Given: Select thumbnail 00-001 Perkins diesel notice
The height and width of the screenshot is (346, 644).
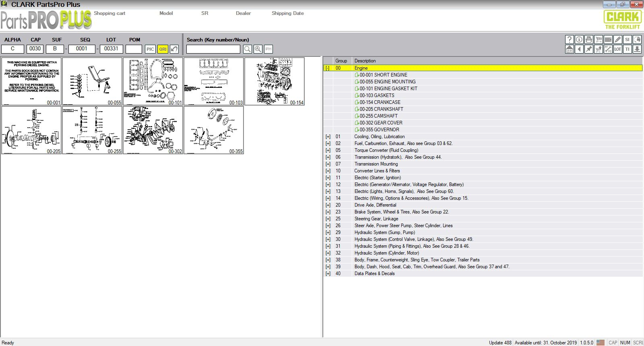Looking at the screenshot, I should [31, 81].
